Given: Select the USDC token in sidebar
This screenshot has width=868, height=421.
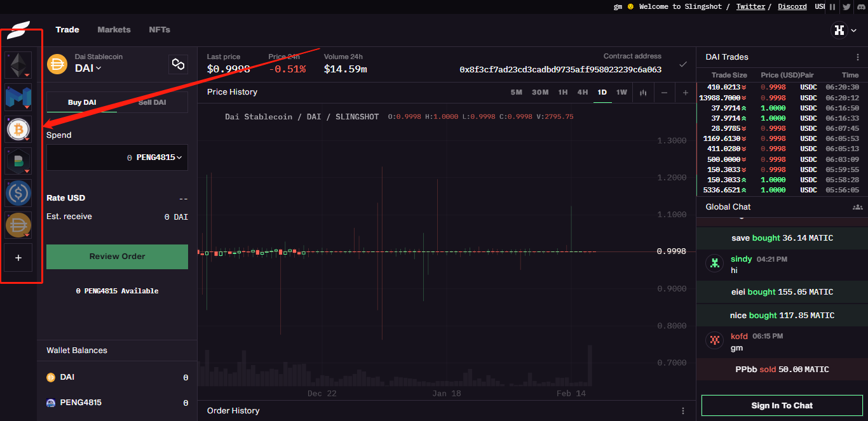Looking at the screenshot, I should coord(18,193).
